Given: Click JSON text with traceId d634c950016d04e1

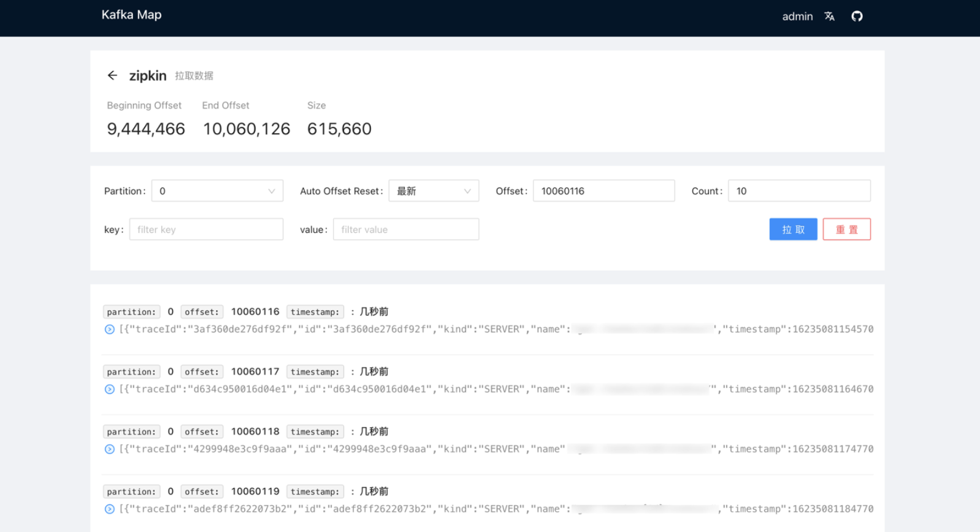Looking at the screenshot, I should click(496, 389).
